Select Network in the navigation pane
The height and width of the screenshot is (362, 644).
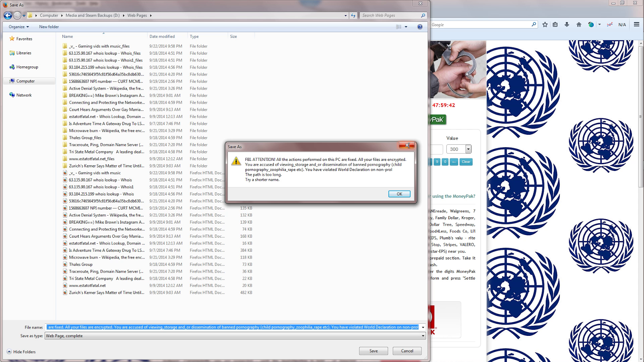coord(24,95)
